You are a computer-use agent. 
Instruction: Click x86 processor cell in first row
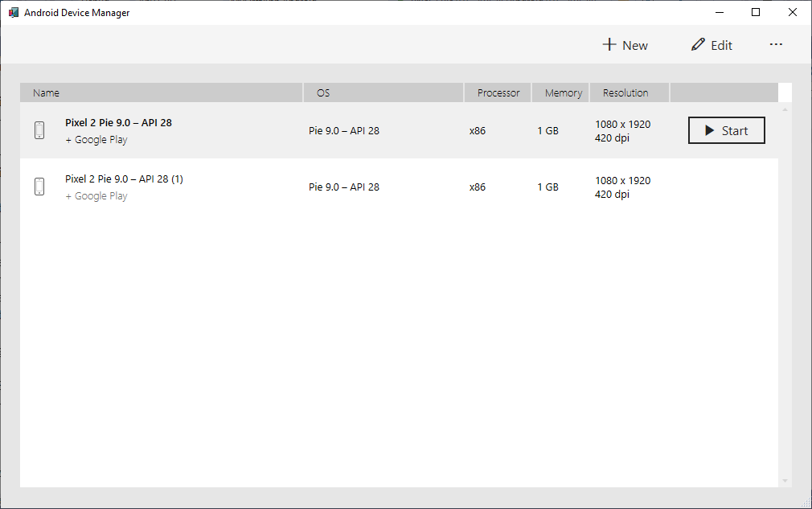[478, 131]
